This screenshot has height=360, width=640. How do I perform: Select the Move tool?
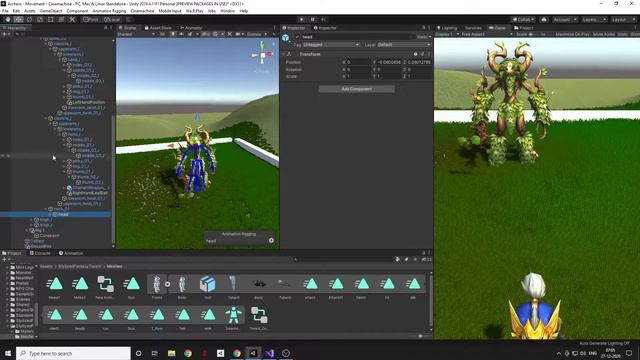(18, 19)
